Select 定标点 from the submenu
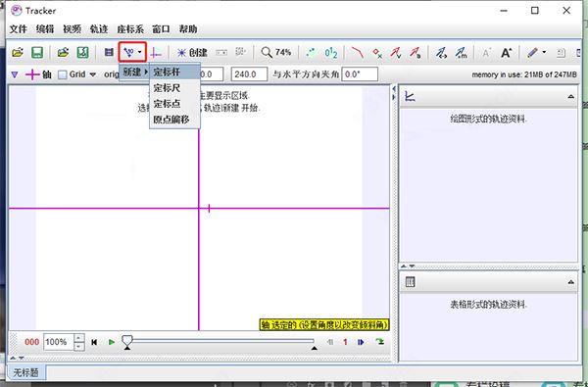Image resolution: width=588 pixels, height=387 pixels. click(x=174, y=104)
